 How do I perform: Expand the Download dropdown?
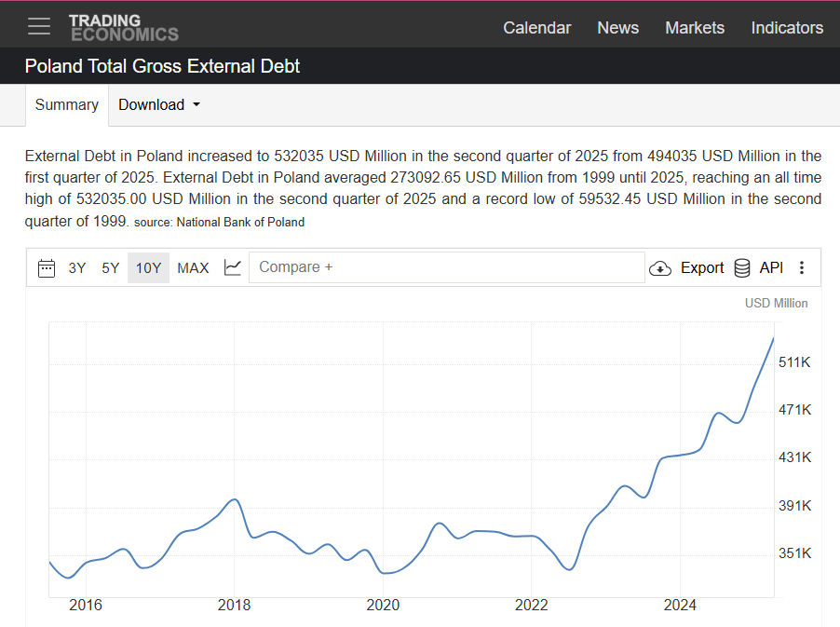point(159,105)
